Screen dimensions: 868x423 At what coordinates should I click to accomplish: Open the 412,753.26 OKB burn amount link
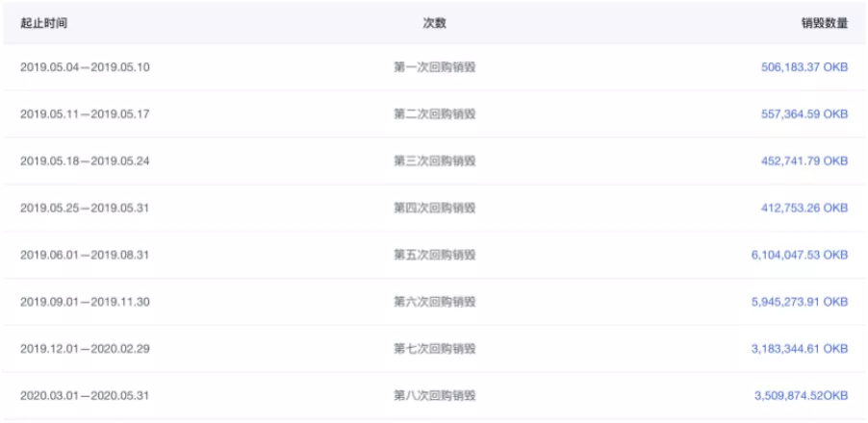click(804, 209)
